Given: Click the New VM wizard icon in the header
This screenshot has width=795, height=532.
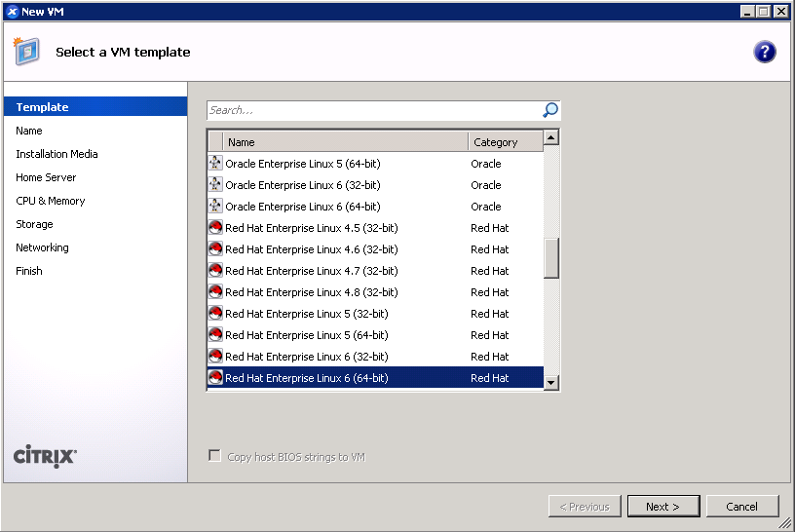Looking at the screenshot, I should [x=26, y=52].
